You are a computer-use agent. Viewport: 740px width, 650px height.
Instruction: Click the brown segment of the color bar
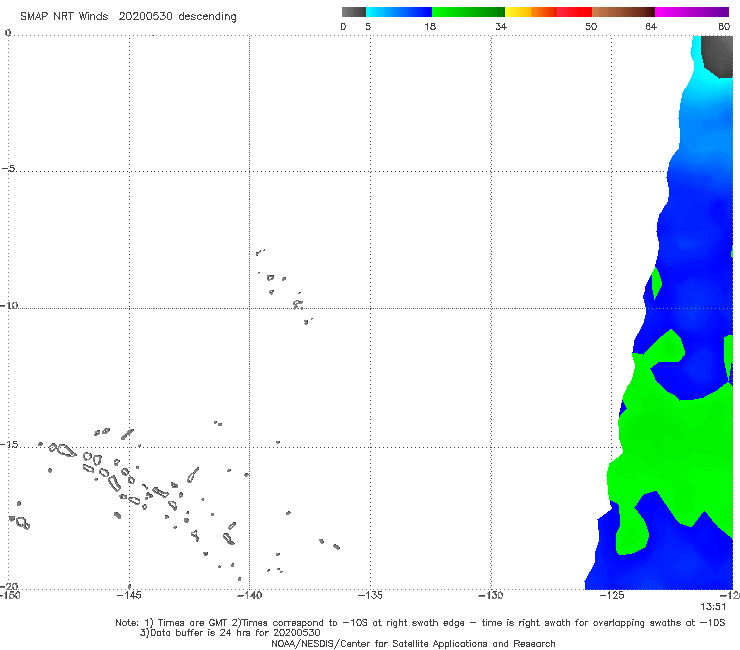click(x=623, y=12)
